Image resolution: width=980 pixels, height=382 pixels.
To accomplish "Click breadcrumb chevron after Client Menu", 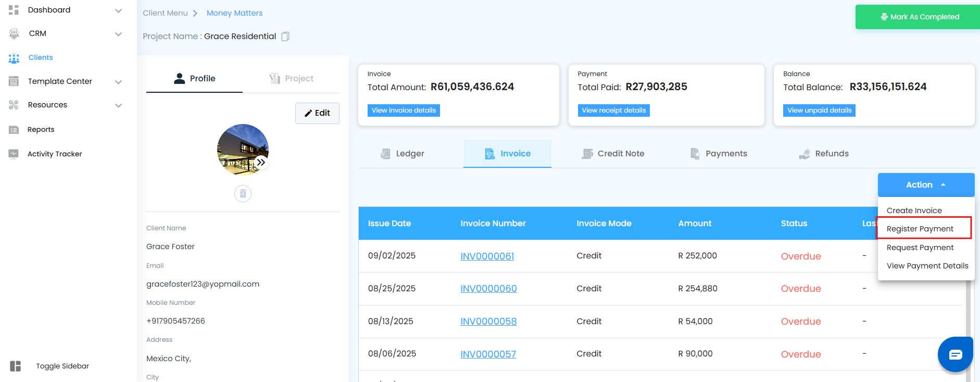I will [195, 13].
